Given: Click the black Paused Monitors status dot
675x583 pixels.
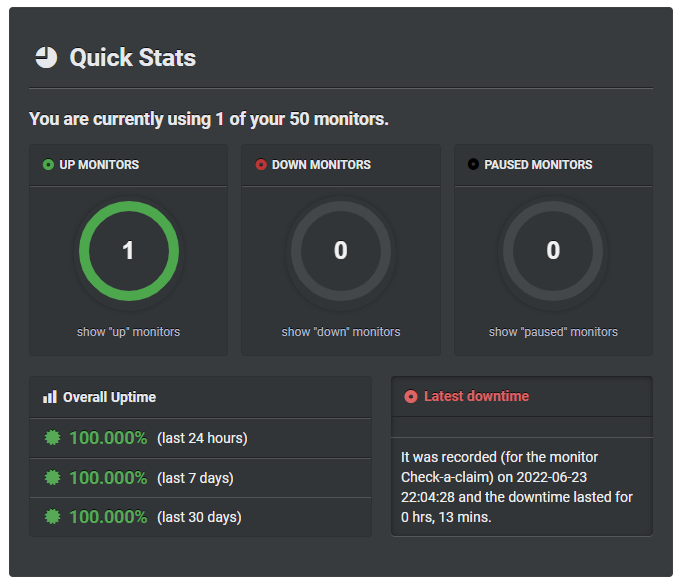Looking at the screenshot, I should 473,164.
